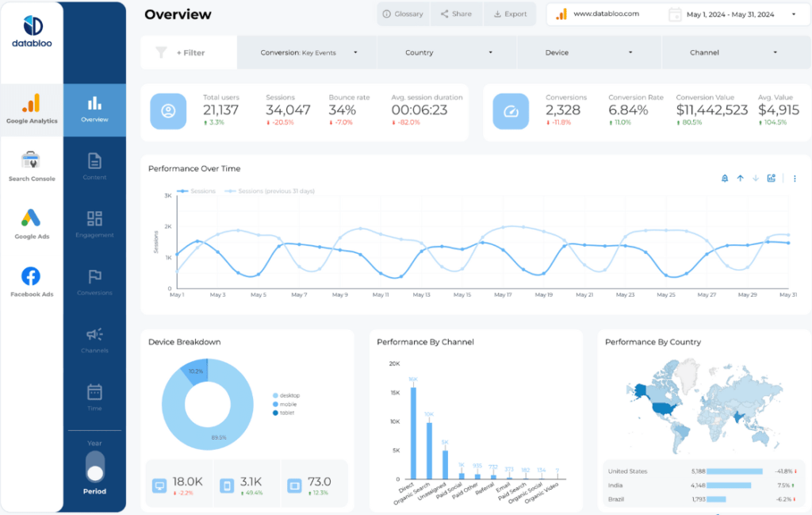
Task: Switch to Search Console connector
Action: click(x=32, y=164)
